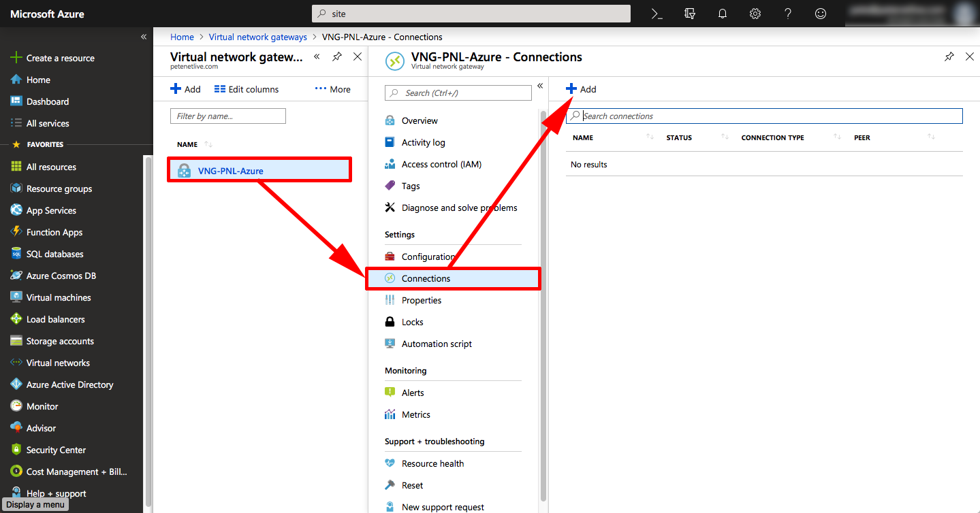Open Cloud Shell from the top bar
Screen dimensions: 980x513
657,14
